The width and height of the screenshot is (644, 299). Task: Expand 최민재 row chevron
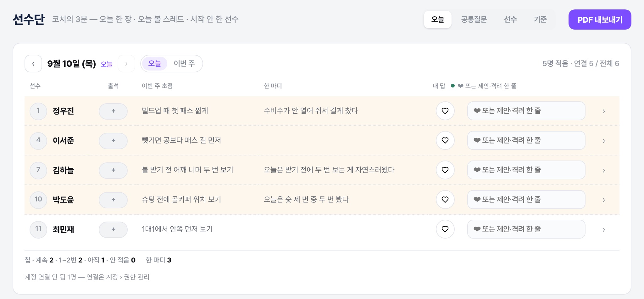pos(604,229)
